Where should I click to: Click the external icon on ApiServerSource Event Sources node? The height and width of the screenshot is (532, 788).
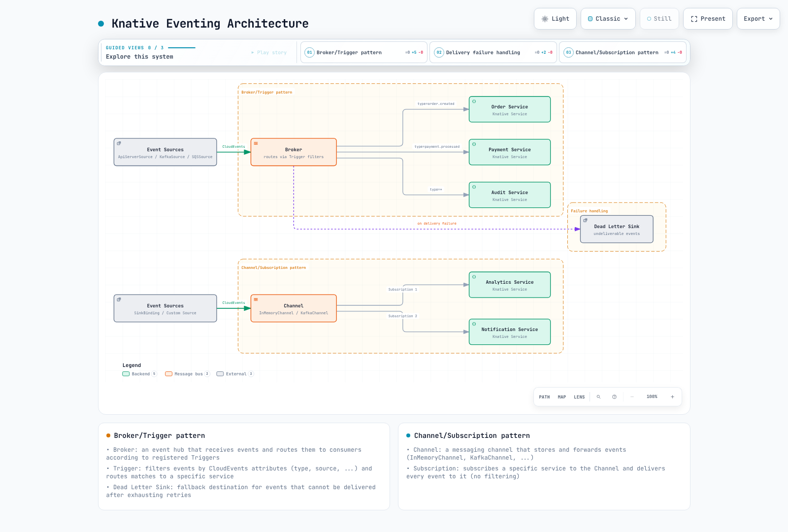click(119, 143)
